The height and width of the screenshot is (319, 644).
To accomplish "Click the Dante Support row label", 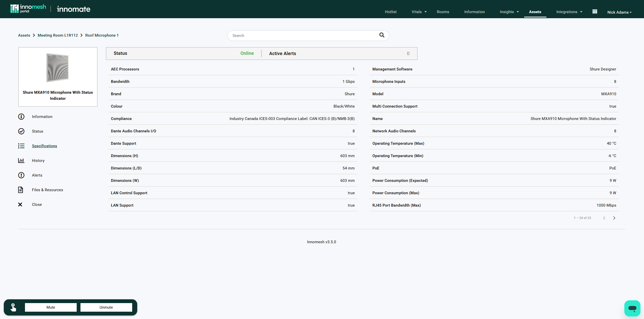I will click(x=123, y=143).
